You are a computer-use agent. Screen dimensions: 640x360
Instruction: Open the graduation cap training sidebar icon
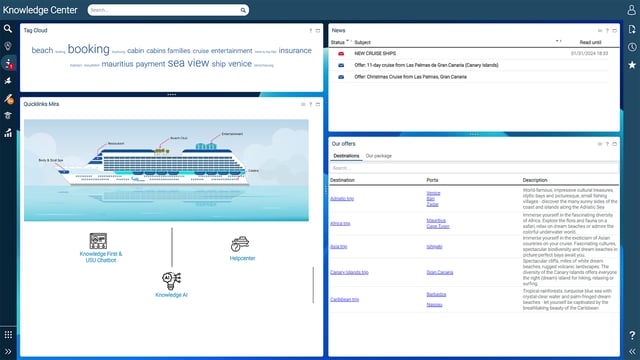[8, 116]
